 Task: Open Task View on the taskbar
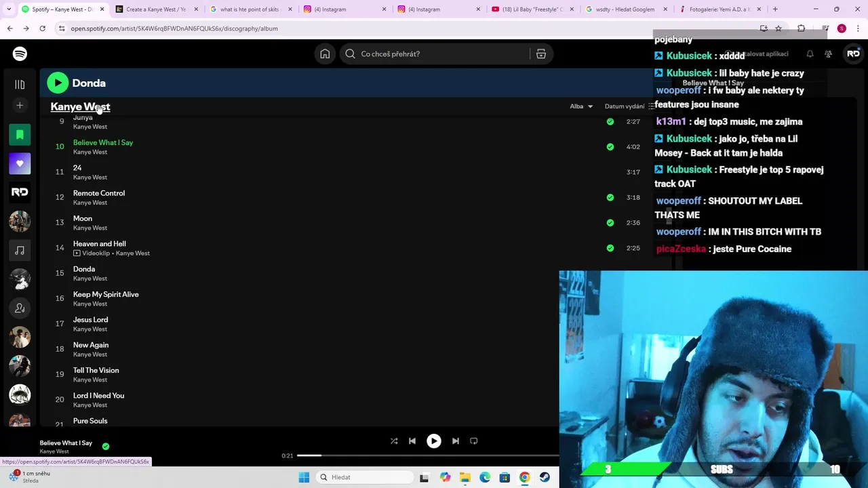[x=424, y=477]
